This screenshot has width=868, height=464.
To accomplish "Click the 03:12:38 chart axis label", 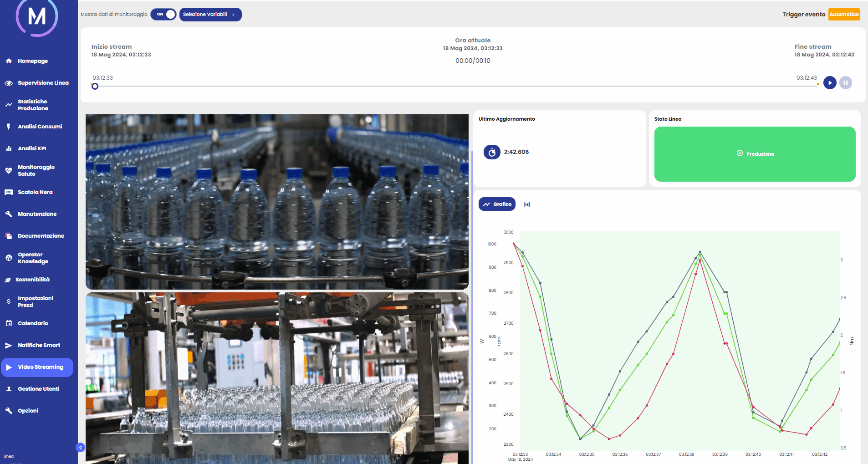I will [x=687, y=454].
